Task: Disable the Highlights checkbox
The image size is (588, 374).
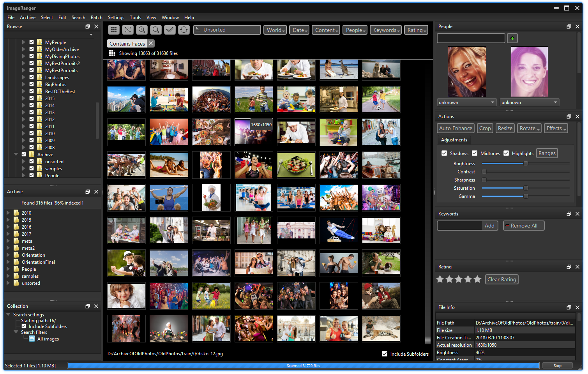Action: pos(506,153)
